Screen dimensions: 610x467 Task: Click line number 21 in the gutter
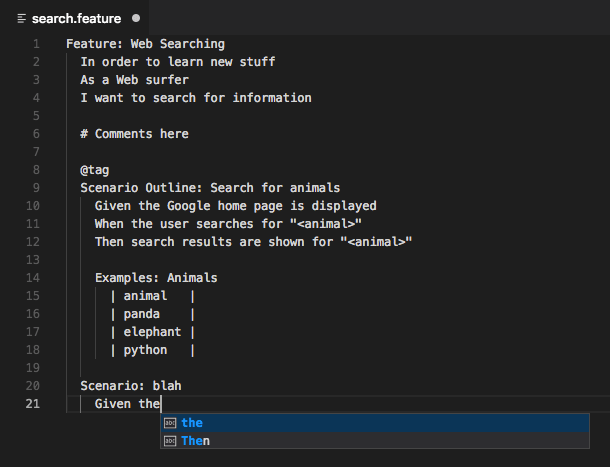coord(33,404)
